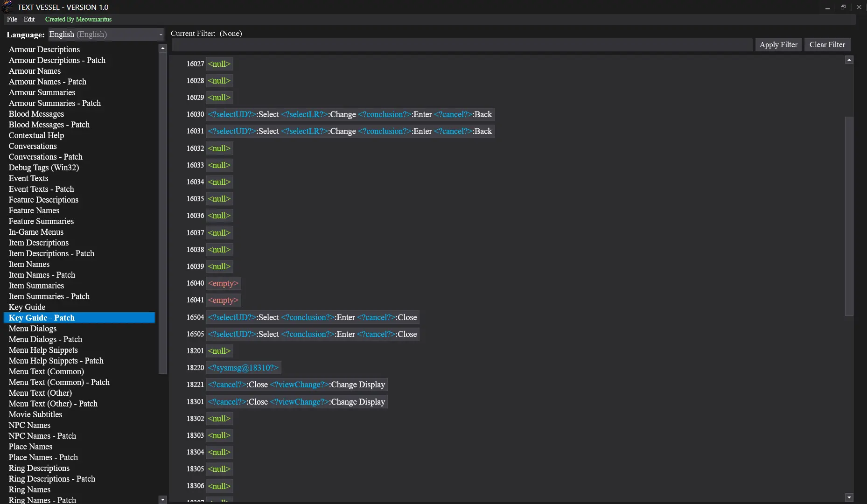
Task: Select Menu Help Snippets category
Action: [x=43, y=350]
